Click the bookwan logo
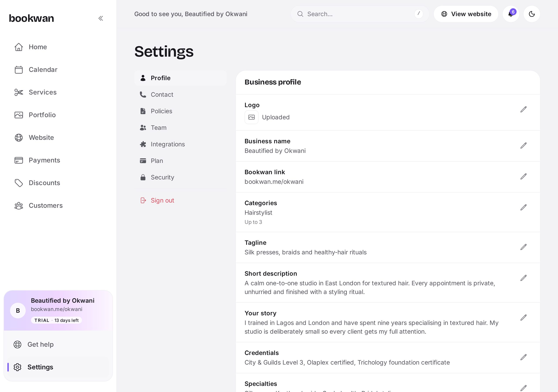Image resolution: width=558 pixels, height=392 pixels. coord(31,18)
